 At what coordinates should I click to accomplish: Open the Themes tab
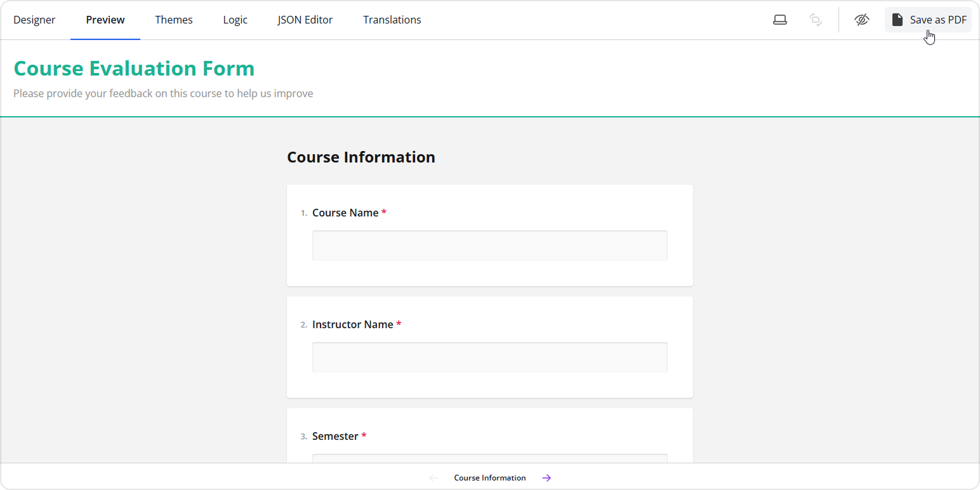click(173, 20)
